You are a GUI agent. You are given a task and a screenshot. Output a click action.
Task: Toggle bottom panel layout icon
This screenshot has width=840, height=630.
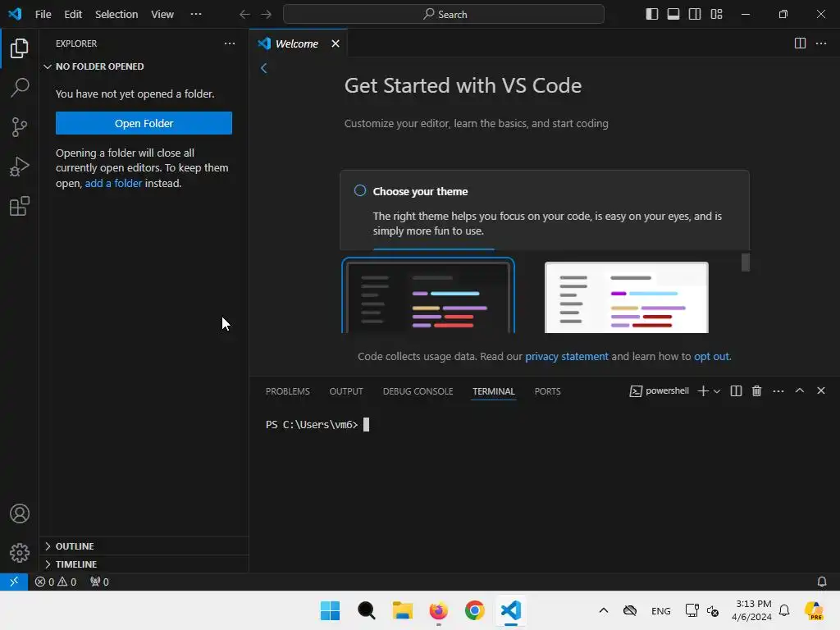pyautogui.click(x=673, y=14)
